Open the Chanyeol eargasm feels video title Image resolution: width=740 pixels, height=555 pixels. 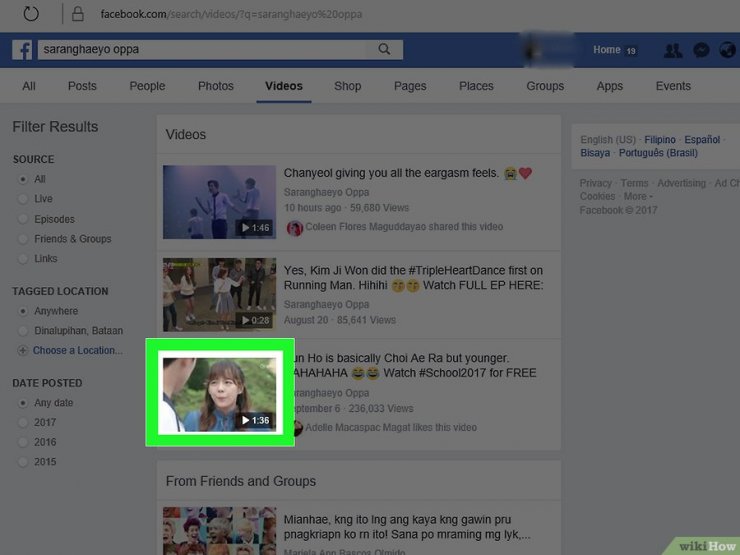[x=408, y=173]
